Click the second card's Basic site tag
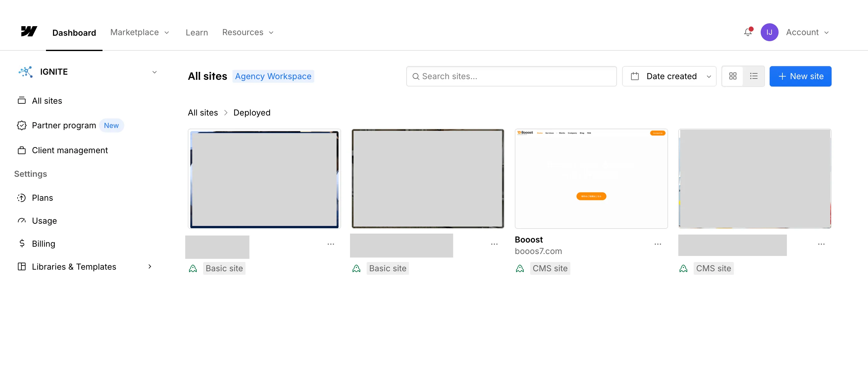The image size is (868, 374). click(x=387, y=268)
